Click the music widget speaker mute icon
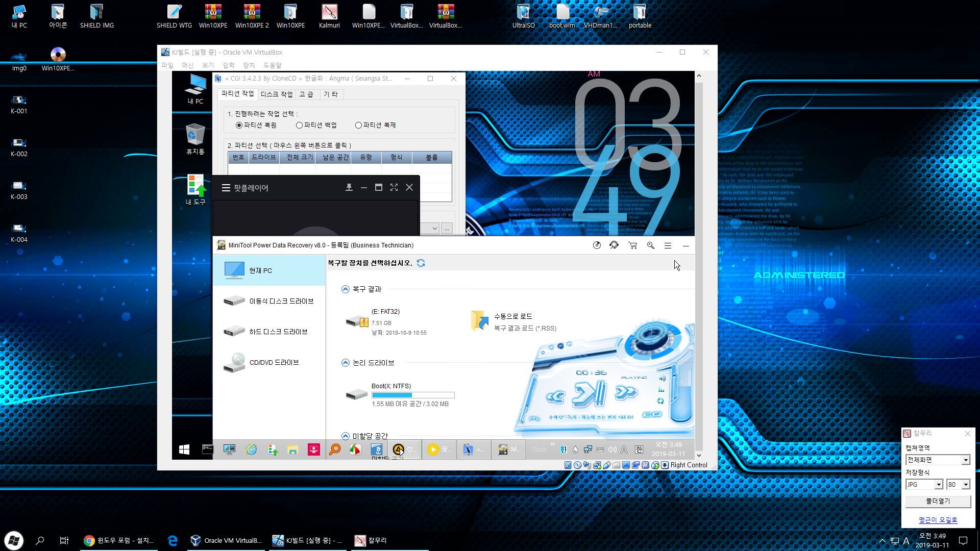 (x=663, y=379)
